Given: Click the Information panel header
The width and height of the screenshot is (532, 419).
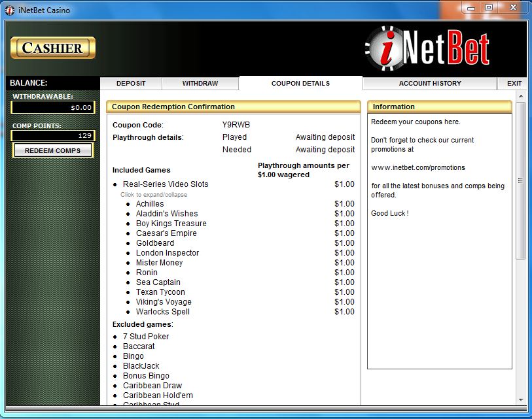Looking at the screenshot, I should (440, 107).
